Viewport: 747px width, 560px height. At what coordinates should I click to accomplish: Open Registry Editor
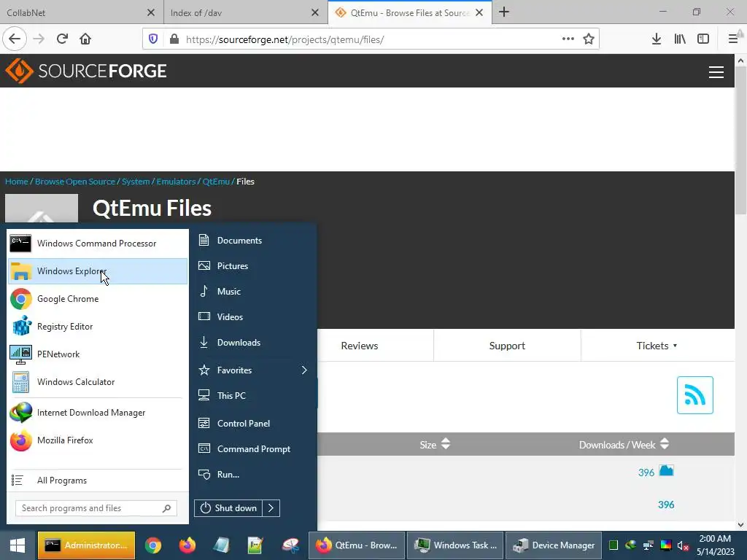coord(97,326)
